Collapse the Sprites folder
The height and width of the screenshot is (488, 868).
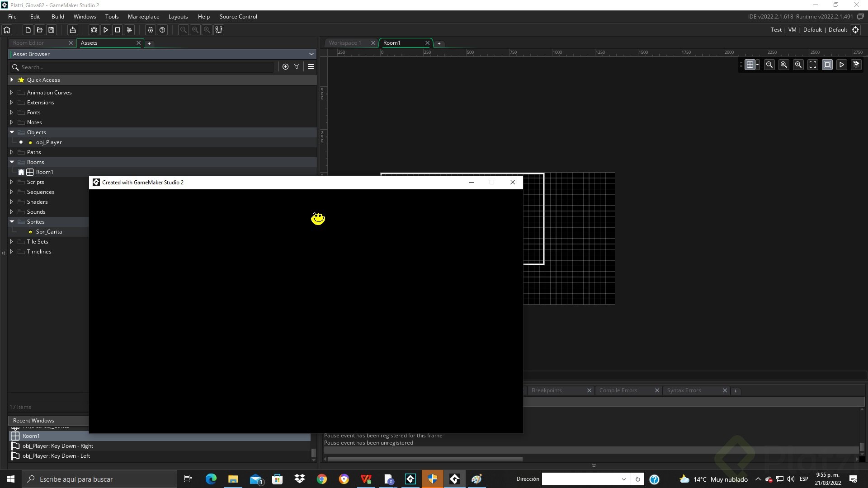[12, 222]
